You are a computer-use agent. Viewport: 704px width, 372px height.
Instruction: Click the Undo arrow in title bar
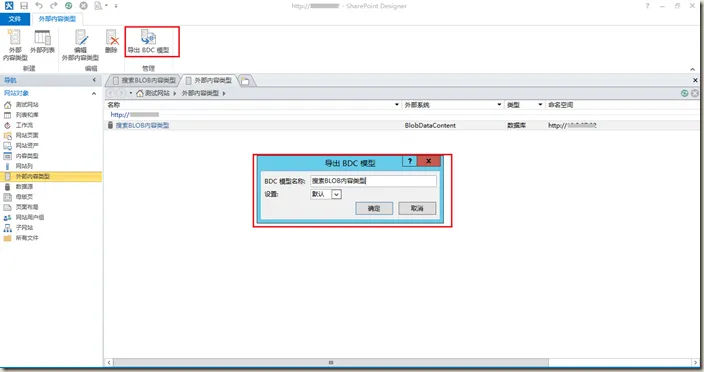[39, 6]
